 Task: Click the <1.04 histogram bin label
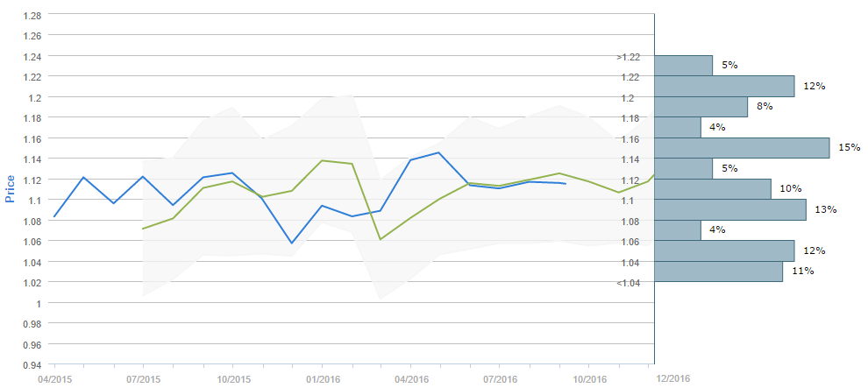628,282
